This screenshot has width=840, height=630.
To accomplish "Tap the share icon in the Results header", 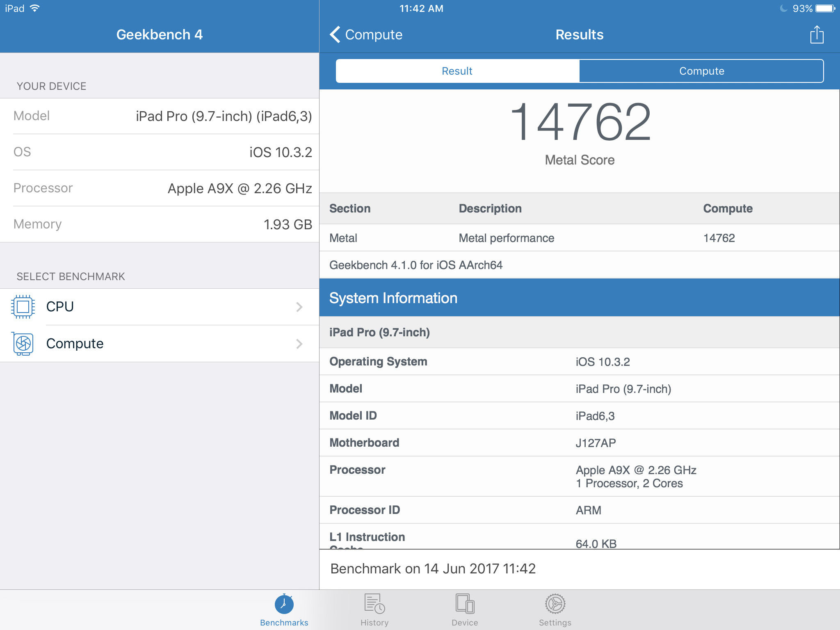I will click(x=816, y=34).
